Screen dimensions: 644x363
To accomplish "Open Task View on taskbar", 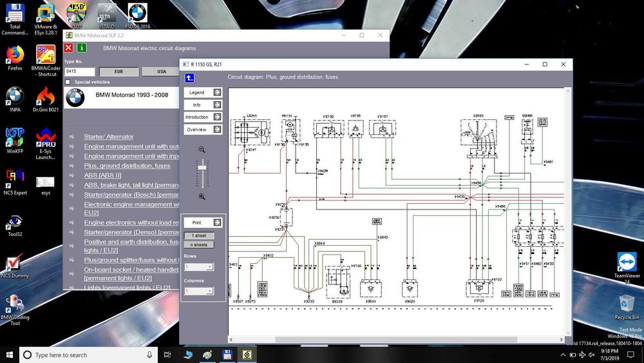I will [167, 355].
